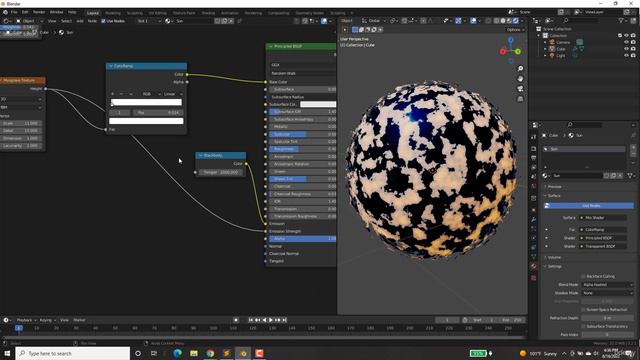Screen dimensions: 640x360
Task: Disable Cube in renders via camera icon
Action: (633, 49)
